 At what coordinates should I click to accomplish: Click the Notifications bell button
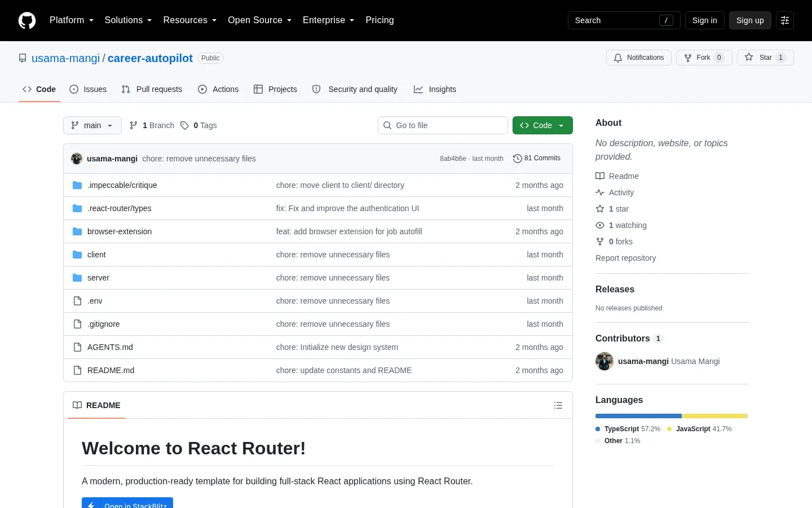click(x=639, y=58)
